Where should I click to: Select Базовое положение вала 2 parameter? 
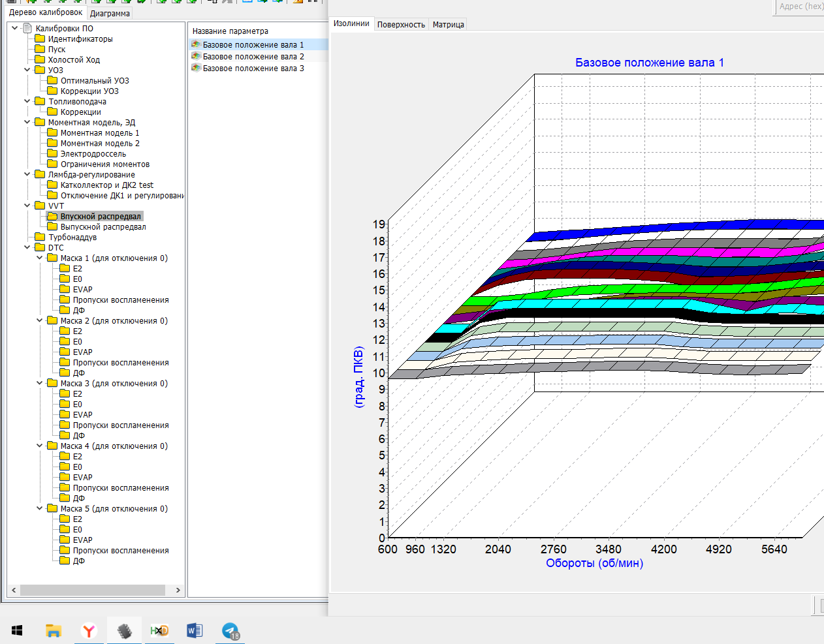tap(253, 57)
